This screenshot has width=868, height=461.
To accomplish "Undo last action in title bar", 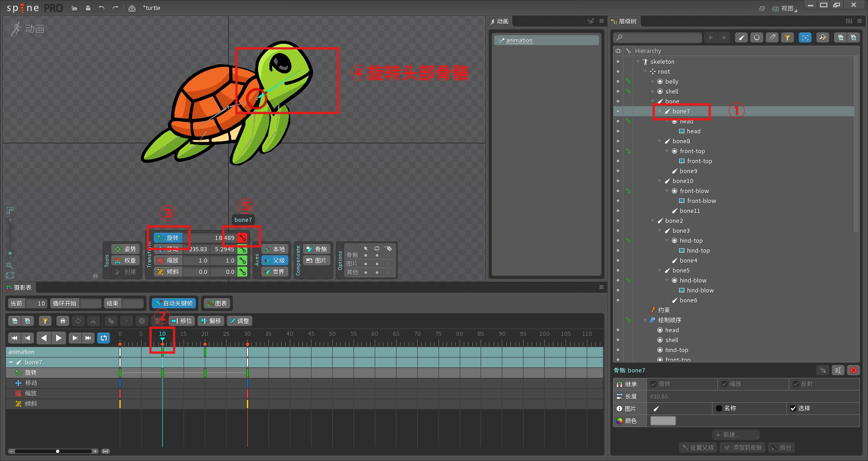I will 102,8.
